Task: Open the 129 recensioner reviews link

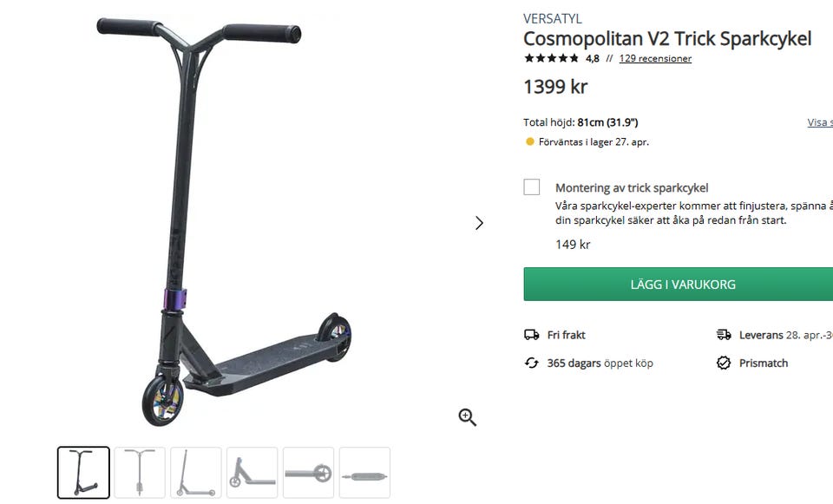Action: click(x=656, y=58)
